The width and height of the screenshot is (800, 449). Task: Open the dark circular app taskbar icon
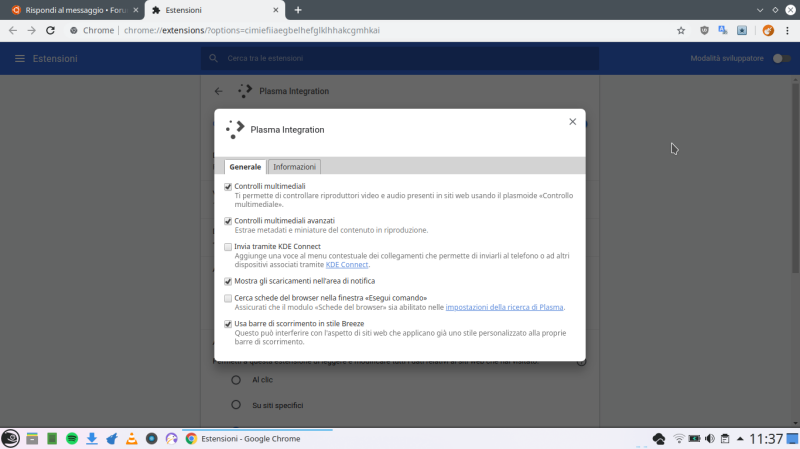(x=152, y=438)
